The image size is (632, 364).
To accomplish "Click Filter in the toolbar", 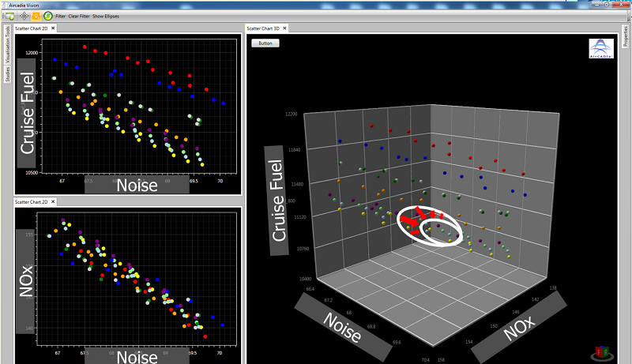I will tap(61, 16).
